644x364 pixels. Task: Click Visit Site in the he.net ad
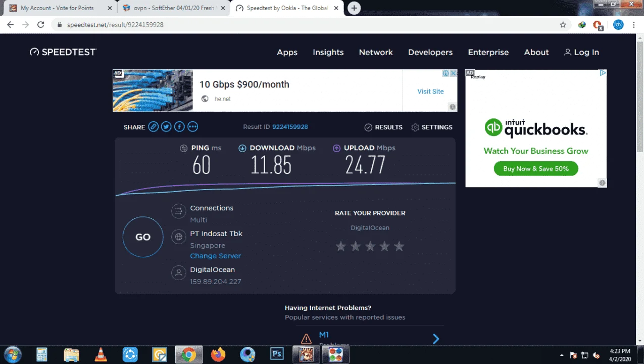430,92
